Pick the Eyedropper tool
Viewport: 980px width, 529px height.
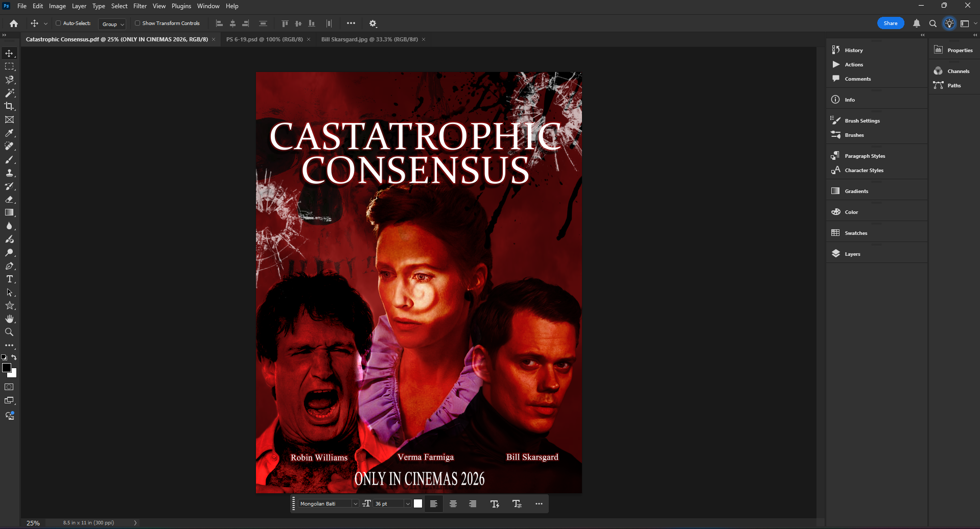point(9,133)
